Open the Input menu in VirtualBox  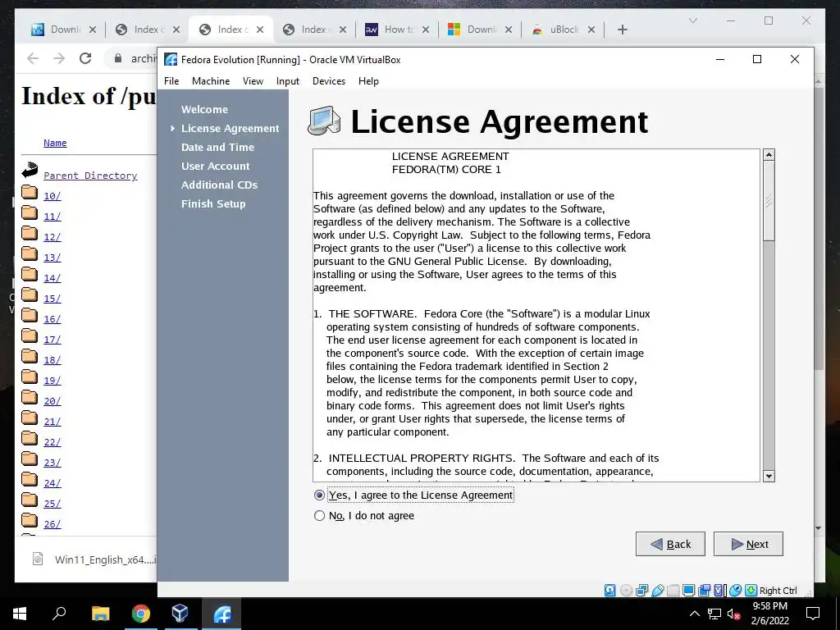click(288, 81)
